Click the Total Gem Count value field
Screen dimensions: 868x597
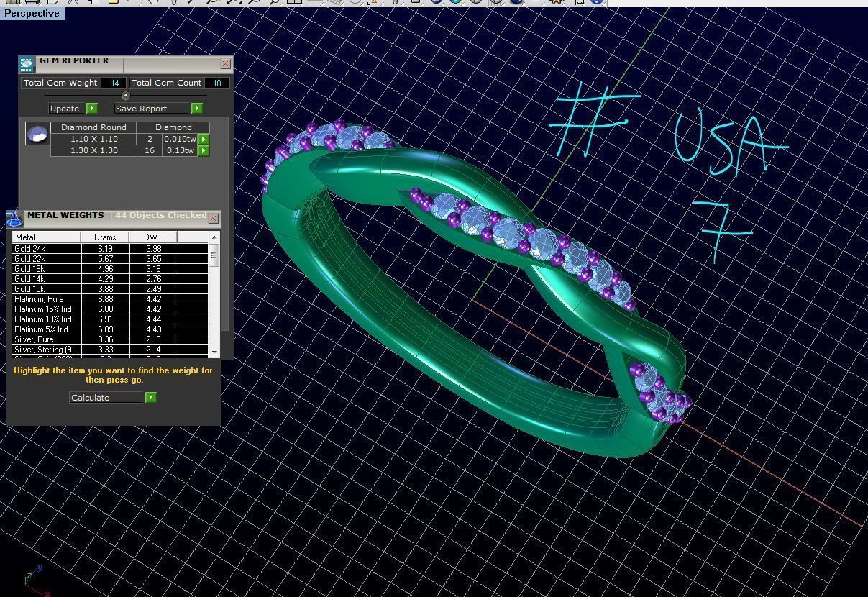pyautogui.click(x=216, y=83)
